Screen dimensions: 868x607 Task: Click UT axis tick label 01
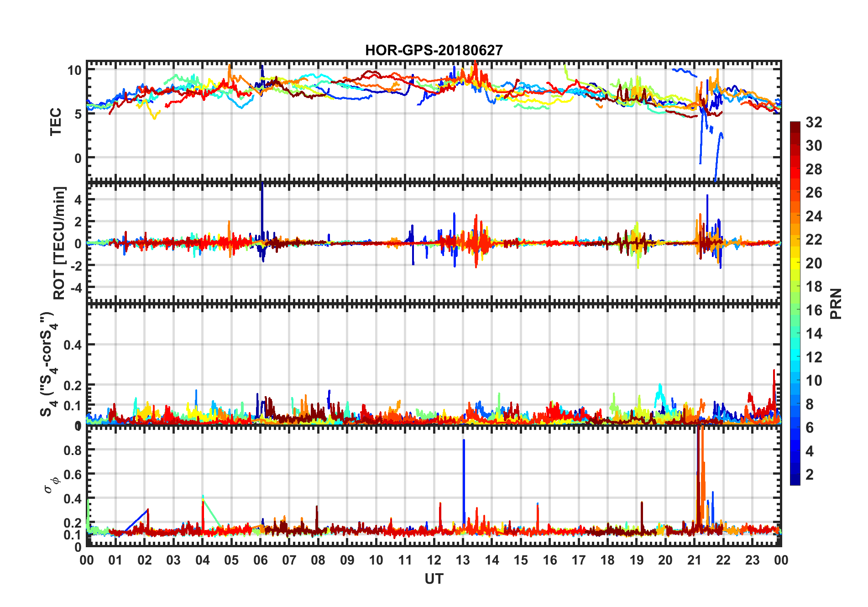tap(115, 560)
